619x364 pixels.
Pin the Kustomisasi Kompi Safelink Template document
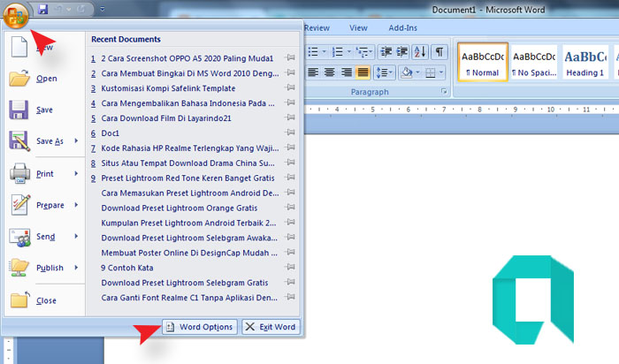tap(290, 87)
